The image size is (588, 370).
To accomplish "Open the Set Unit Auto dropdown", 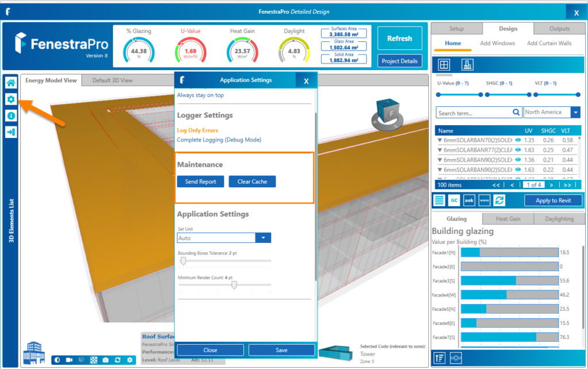I will click(263, 238).
